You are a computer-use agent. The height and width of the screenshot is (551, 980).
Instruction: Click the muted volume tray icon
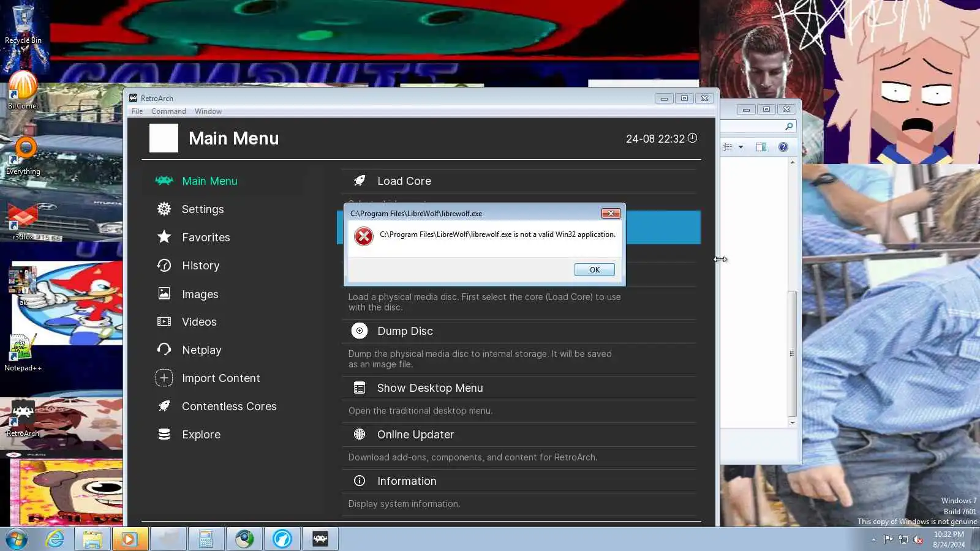pos(918,539)
